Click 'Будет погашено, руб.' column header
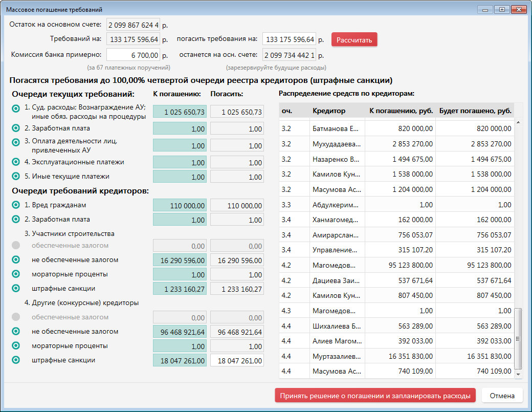532x412 pixels. [x=475, y=111]
